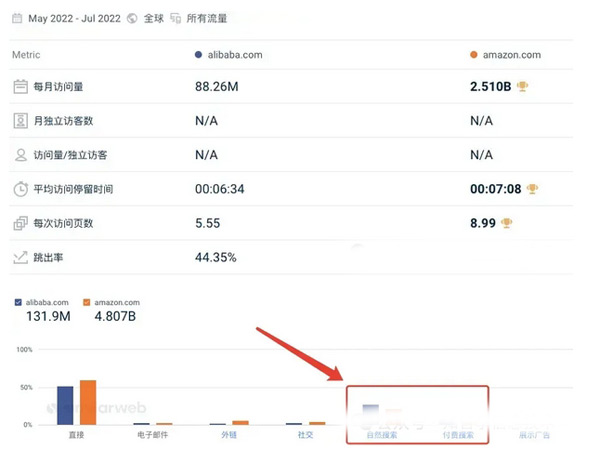Click the trophy icon beside 2.510B
600x450 pixels.
[x=522, y=87]
